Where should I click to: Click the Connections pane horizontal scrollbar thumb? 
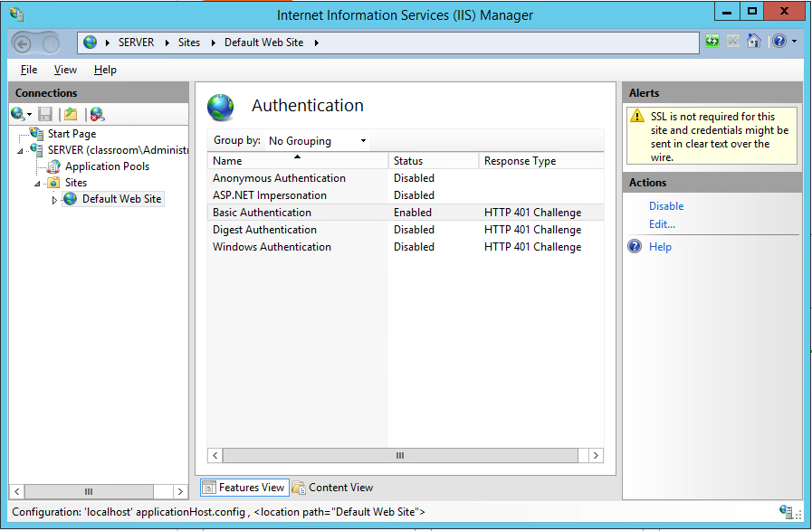[89, 491]
